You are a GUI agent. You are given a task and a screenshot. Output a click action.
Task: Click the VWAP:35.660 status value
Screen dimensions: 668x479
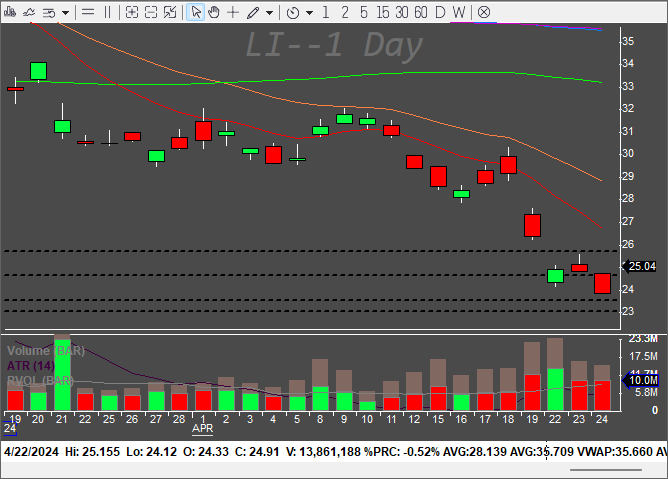click(615, 452)
